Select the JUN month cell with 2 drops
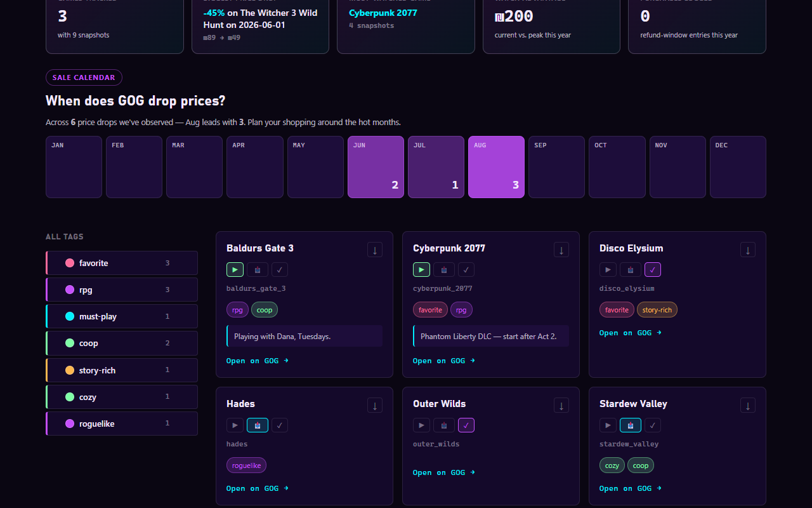The height and width of the screenshot is (508, 812). tap(376, 167)
